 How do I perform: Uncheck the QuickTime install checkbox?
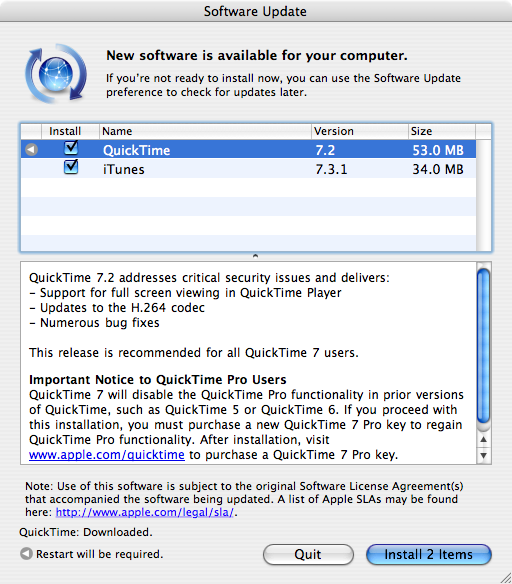click(71, 148)
